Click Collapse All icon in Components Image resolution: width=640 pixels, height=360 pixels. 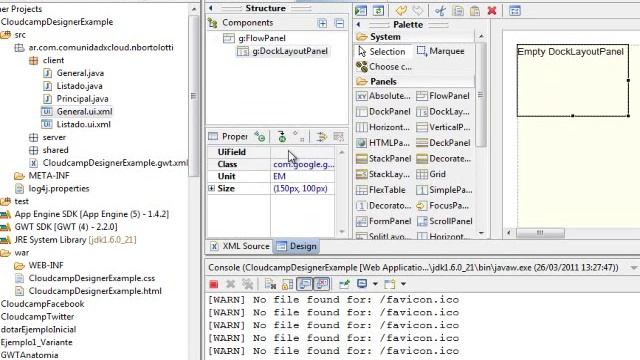click(x=339, y=23)
